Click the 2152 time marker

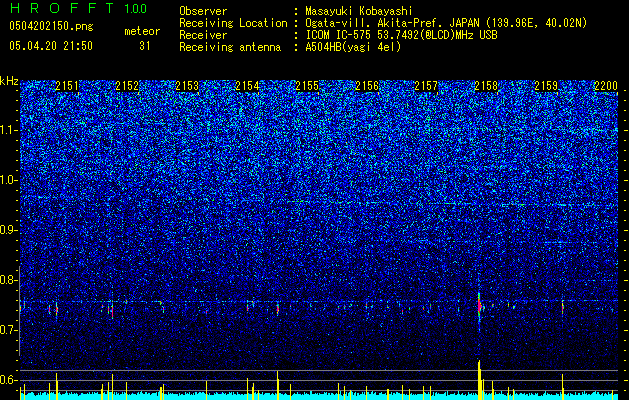coord(127,86)
